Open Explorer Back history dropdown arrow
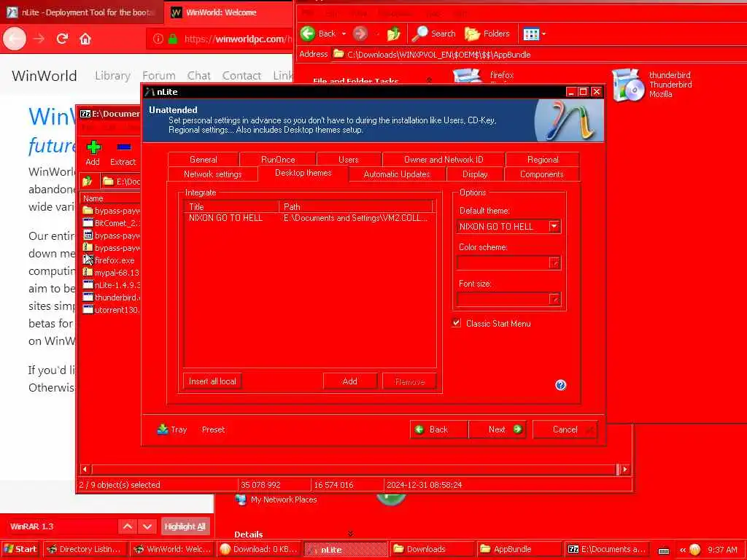This screenshot has width=747, height=560. pyautogui.click(x=344, y=34)
